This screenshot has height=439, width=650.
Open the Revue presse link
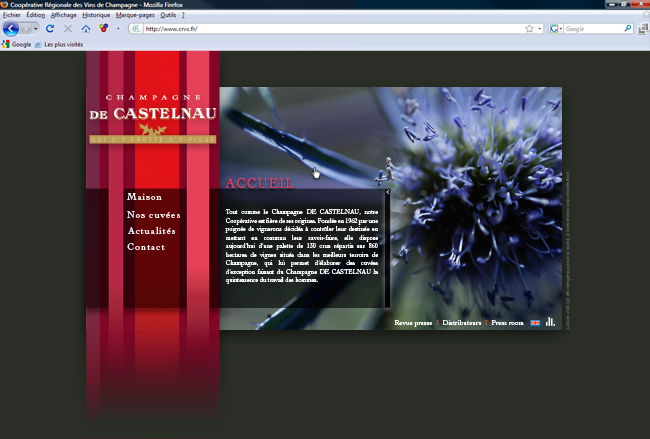tap(413, 323)
